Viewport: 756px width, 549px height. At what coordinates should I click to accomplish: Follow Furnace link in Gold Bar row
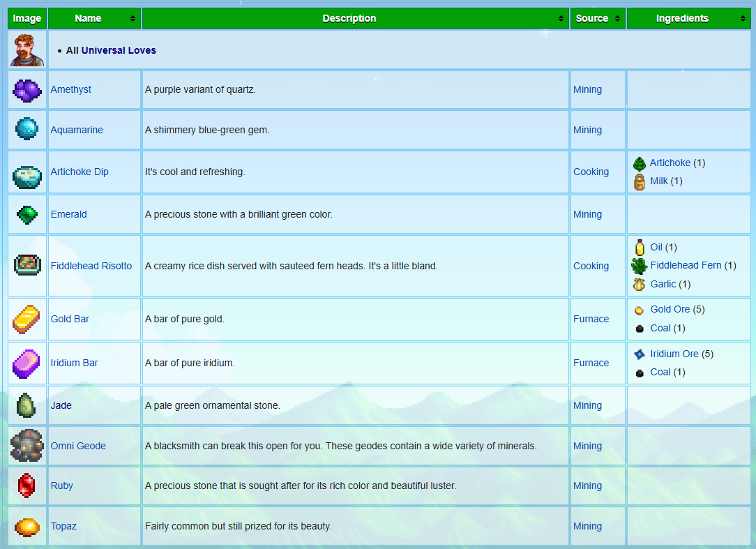click(x=591, y=319)
